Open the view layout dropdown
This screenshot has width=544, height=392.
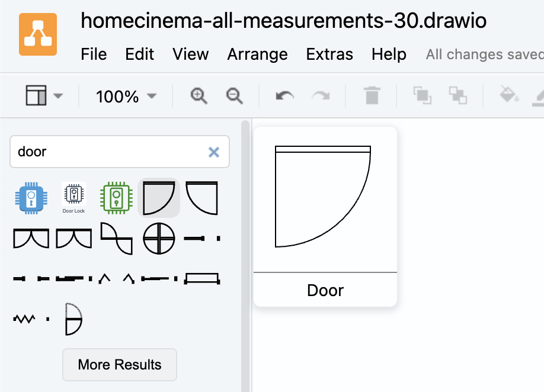click(x=44, y=96)
